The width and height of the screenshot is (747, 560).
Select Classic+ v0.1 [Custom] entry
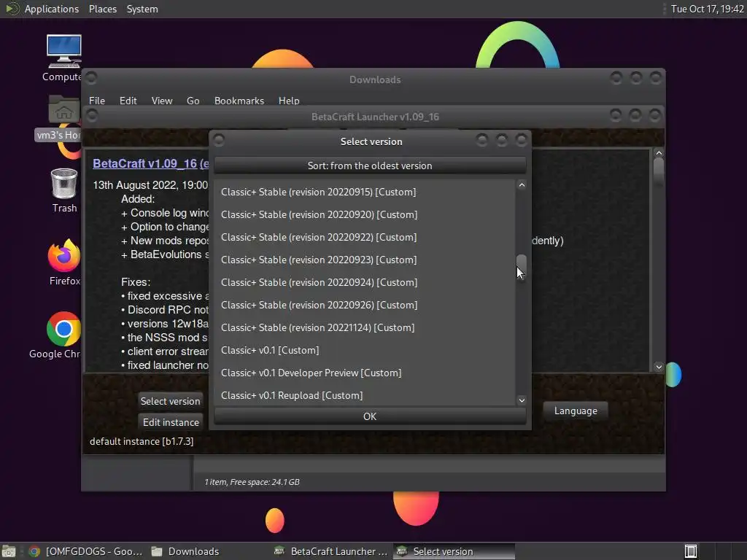pos(365,350)
